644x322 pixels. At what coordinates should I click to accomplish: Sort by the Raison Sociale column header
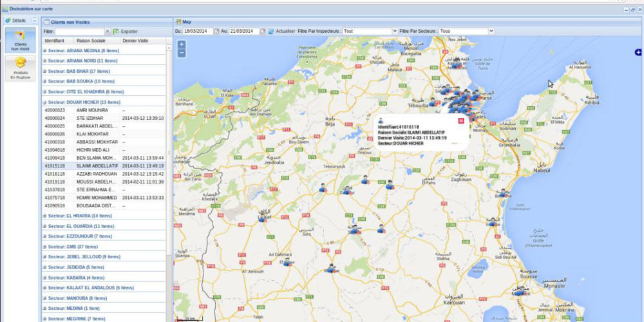(91, 41)
